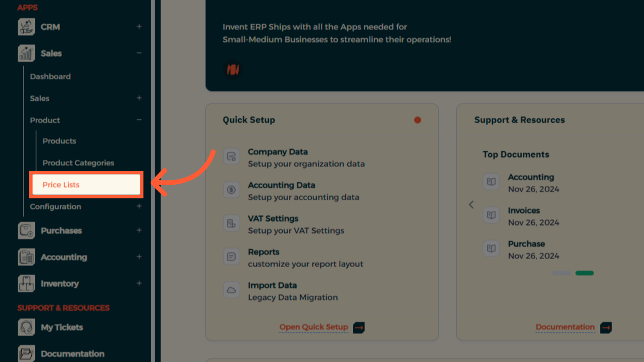
Task: Click the My Tickets headset icon
Action: (26, 328)
